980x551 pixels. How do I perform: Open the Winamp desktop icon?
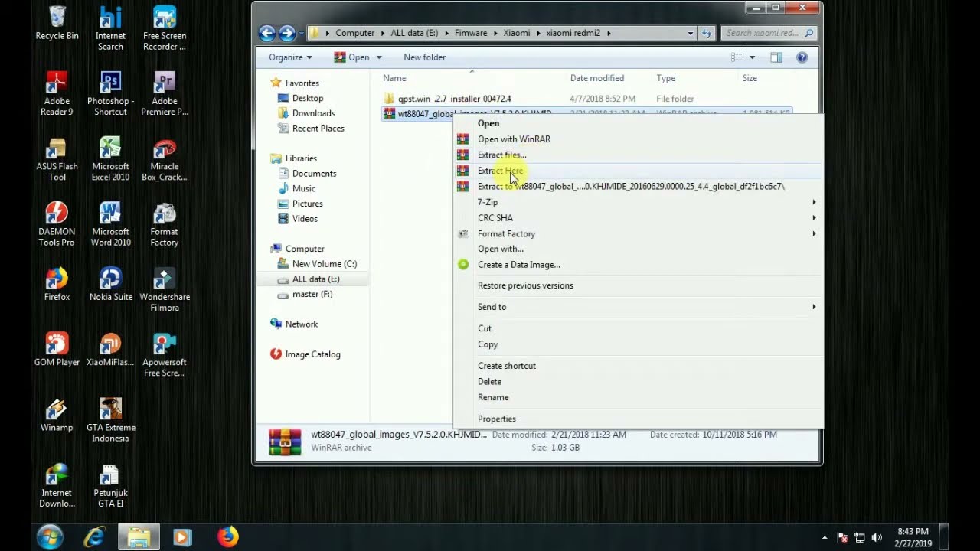tap(57, 416)
